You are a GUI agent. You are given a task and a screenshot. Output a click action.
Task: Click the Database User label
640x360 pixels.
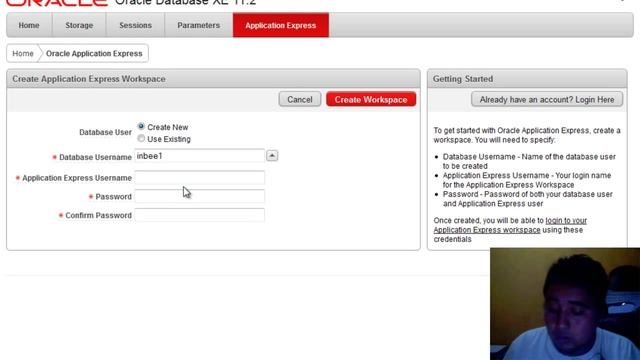pyautogui.click(x=105, y=132)
